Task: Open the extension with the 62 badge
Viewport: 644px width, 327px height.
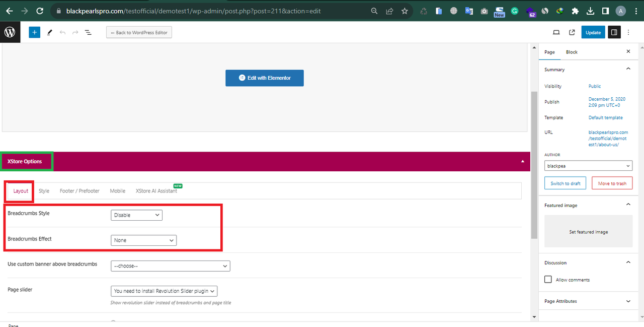Action: [x=530, y=12]
